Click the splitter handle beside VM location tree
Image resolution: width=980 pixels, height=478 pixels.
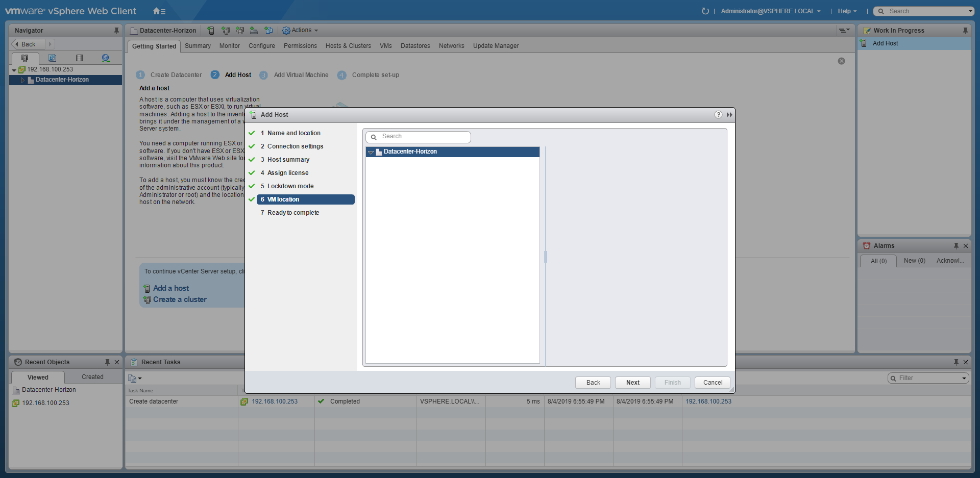[545, 257]
